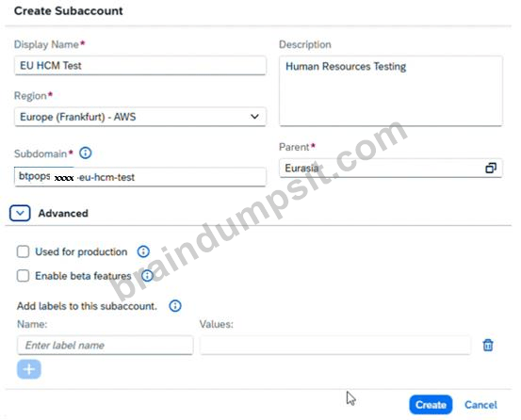
Task: Click the Create button
Action: pos(431,405)
